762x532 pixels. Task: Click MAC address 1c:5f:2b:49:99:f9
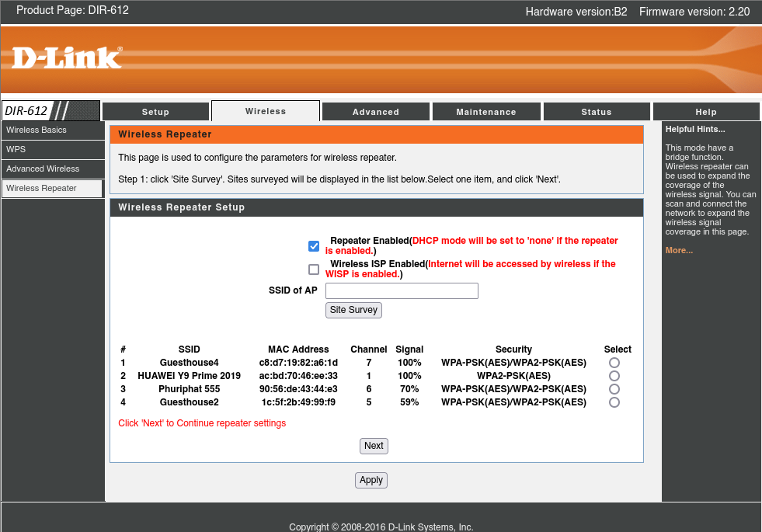298,402
